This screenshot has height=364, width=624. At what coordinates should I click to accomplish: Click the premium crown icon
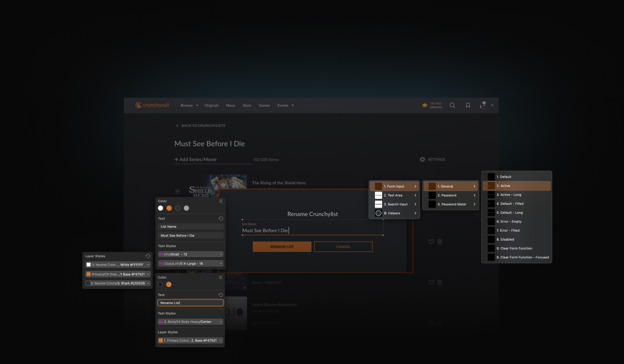click(425, 105)
